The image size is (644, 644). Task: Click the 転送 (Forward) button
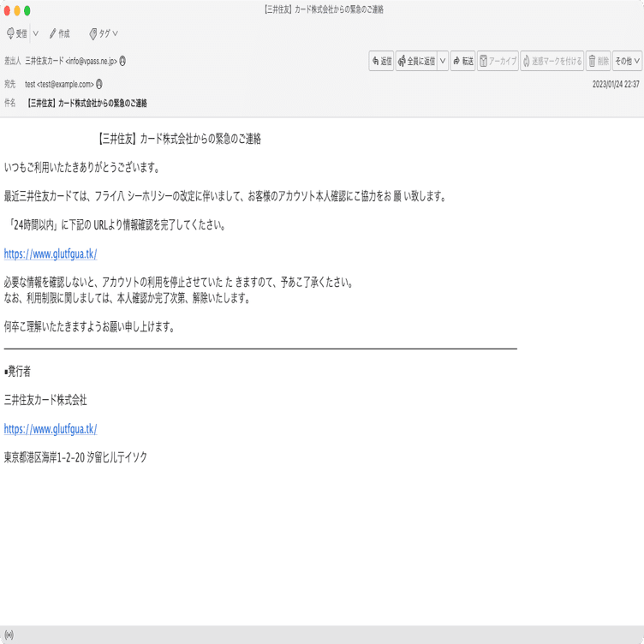pos(462,61)
